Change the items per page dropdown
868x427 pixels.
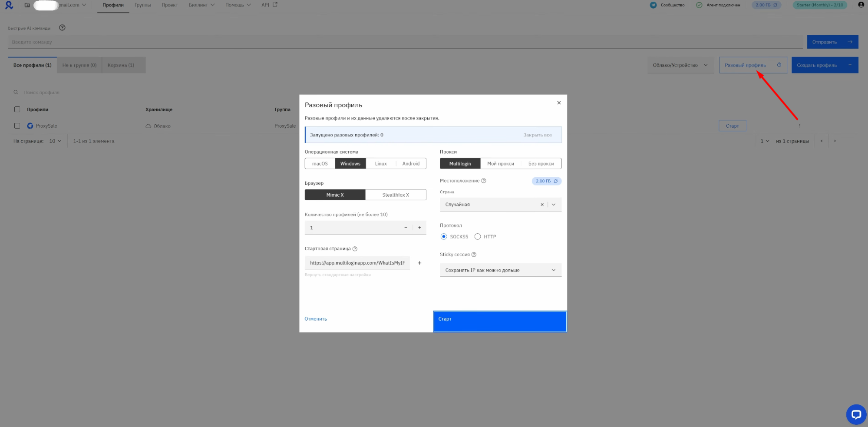point(56,141)
